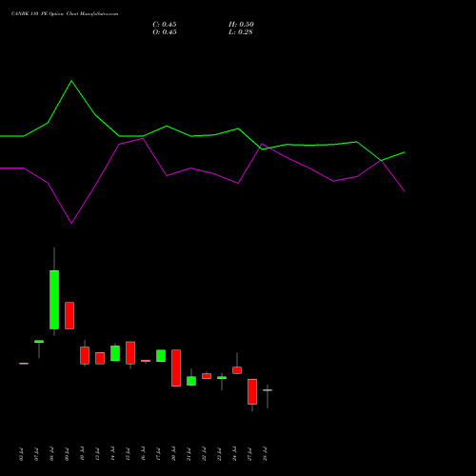The image size is (476, 476).
Task: Click the chart title text at top left
Action: (x=65, y=14)
